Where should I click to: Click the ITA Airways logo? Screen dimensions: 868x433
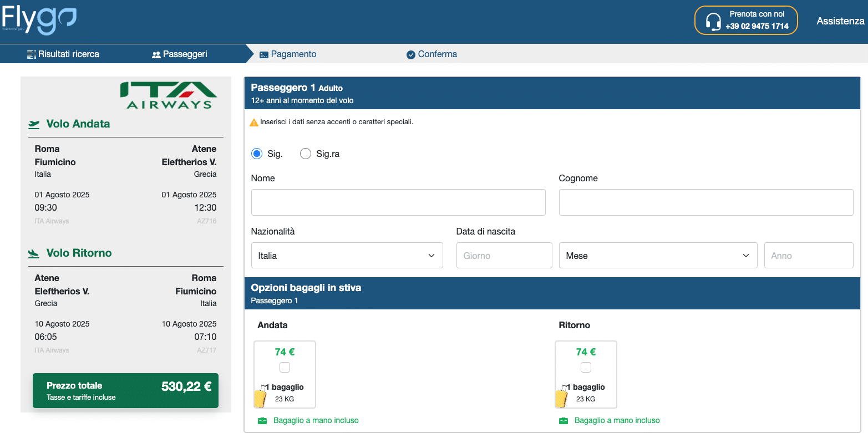169,95
